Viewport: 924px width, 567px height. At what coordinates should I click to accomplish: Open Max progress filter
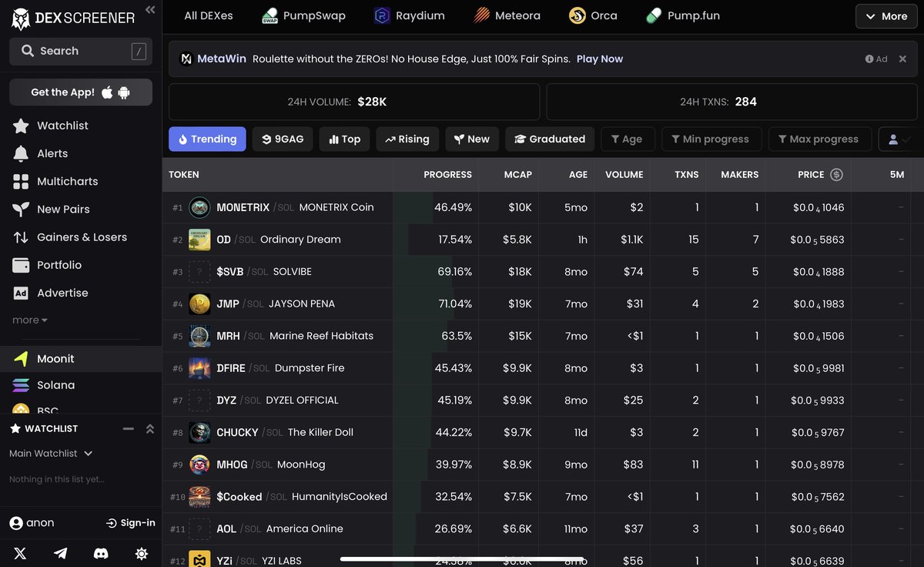(819, 139)
